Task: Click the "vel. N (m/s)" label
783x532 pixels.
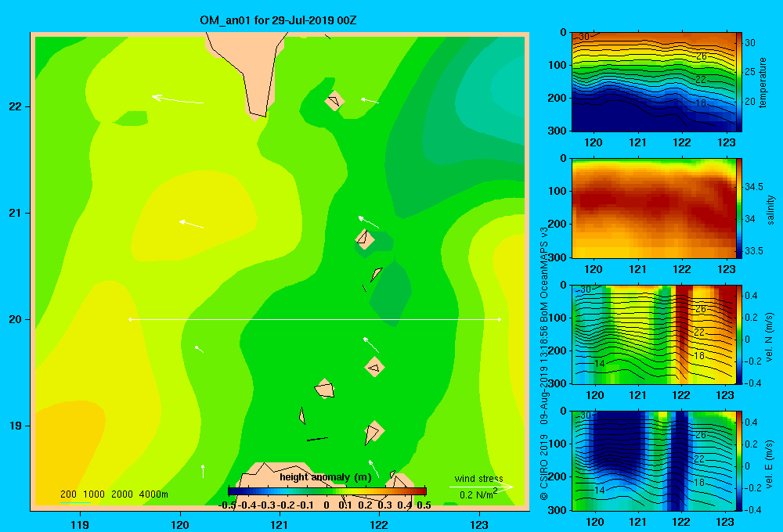Action: (769, 337)
